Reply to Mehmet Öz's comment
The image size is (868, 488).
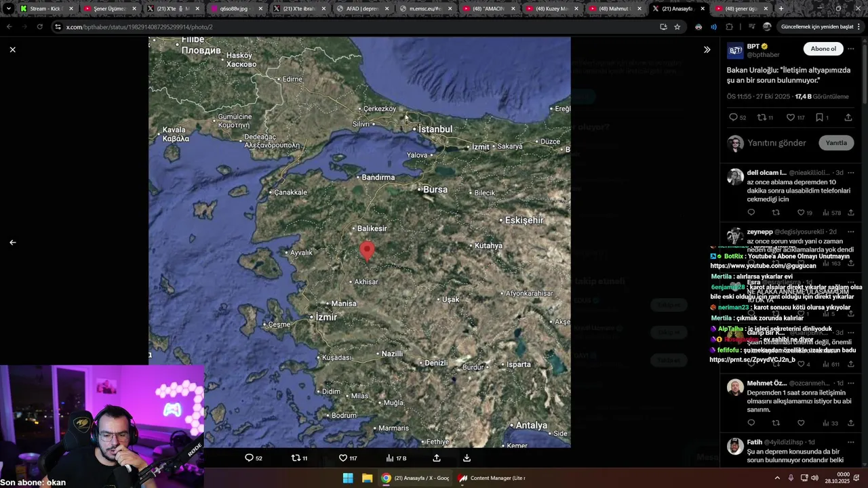751,423
